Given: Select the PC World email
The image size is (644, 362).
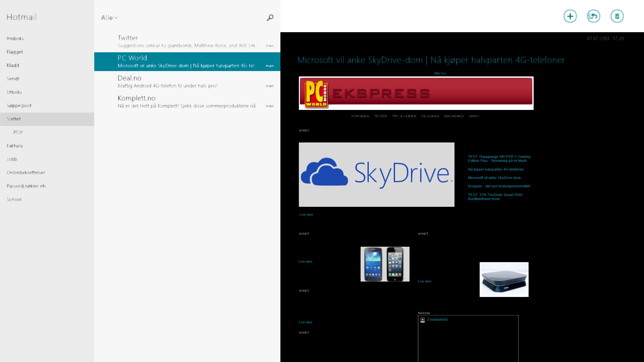Looking at the screenshot, I should [187, 62].
